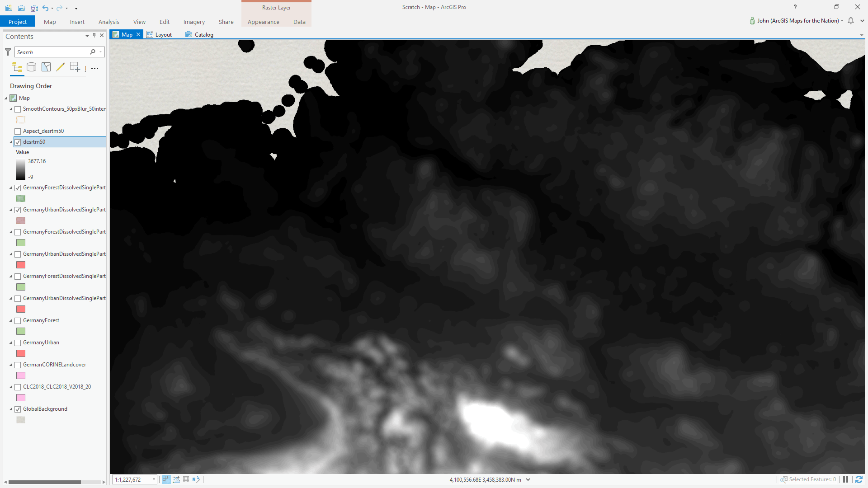The image size is (868, 488).
Task: Switch to List By Data Source view
Action: tap(31, 67)
